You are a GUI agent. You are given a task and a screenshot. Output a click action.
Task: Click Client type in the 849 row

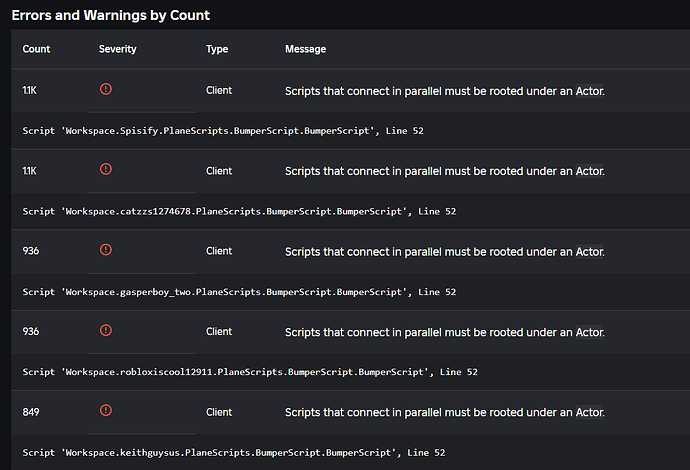tap(219, 412)
